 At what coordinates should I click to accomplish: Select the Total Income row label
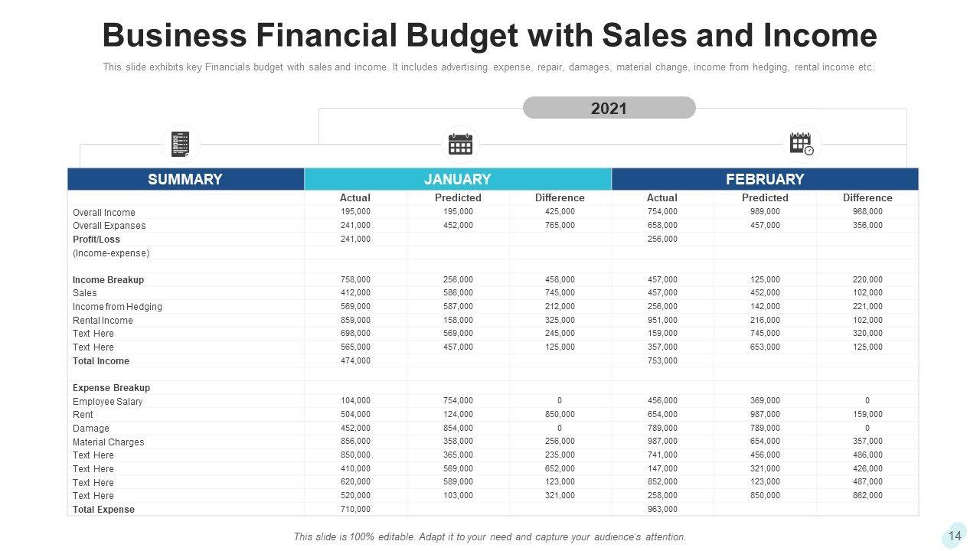point(101,361)
